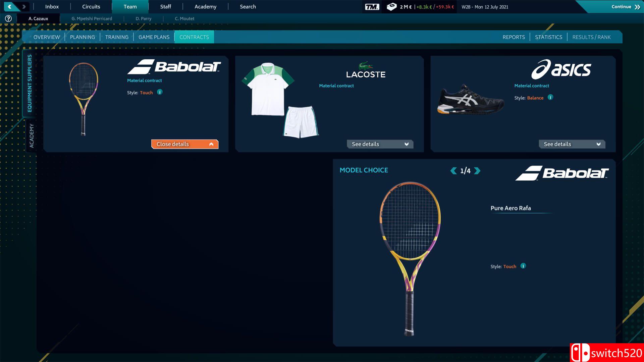Click the TM logo icon
This screenshot has height=362, width=644.
(x=372, y=7)
